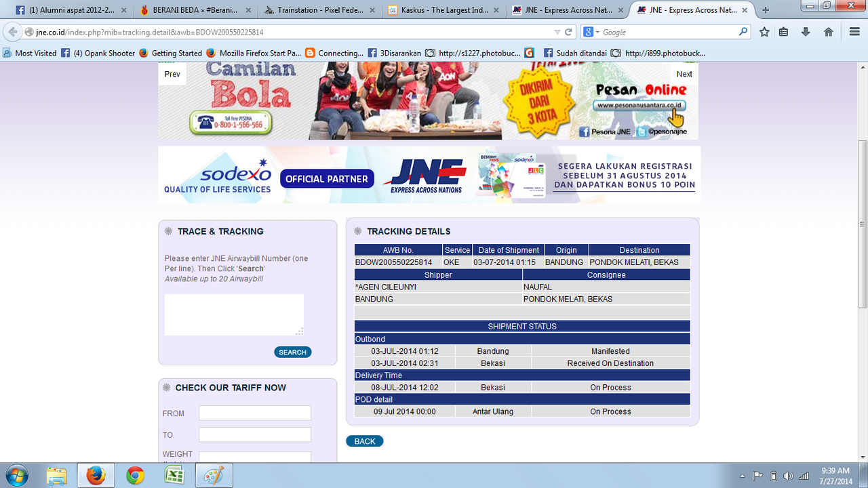868x488 pixels.
Task: Click the Action Center flag icon
Action: click(758, 476)
